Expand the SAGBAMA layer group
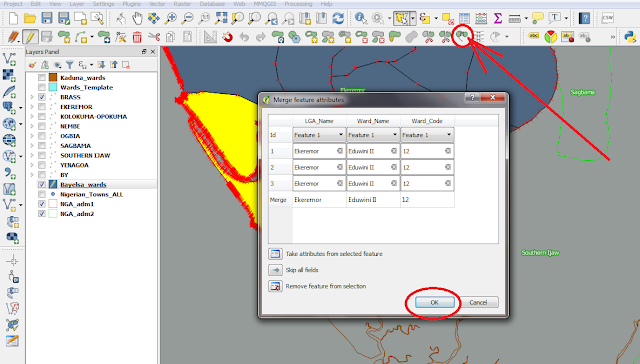This screenshot has height=364, width=640. [32, 146]
